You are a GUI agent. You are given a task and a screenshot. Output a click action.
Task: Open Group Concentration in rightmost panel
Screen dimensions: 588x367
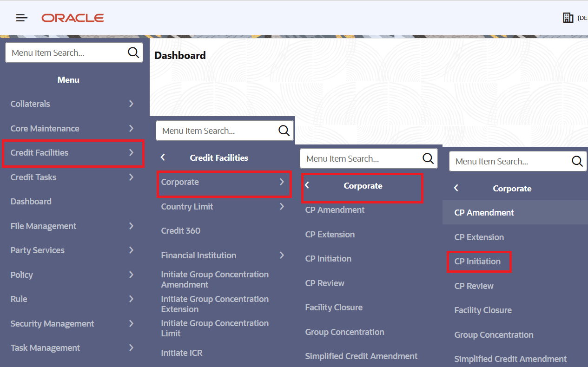tap(494, 334)
